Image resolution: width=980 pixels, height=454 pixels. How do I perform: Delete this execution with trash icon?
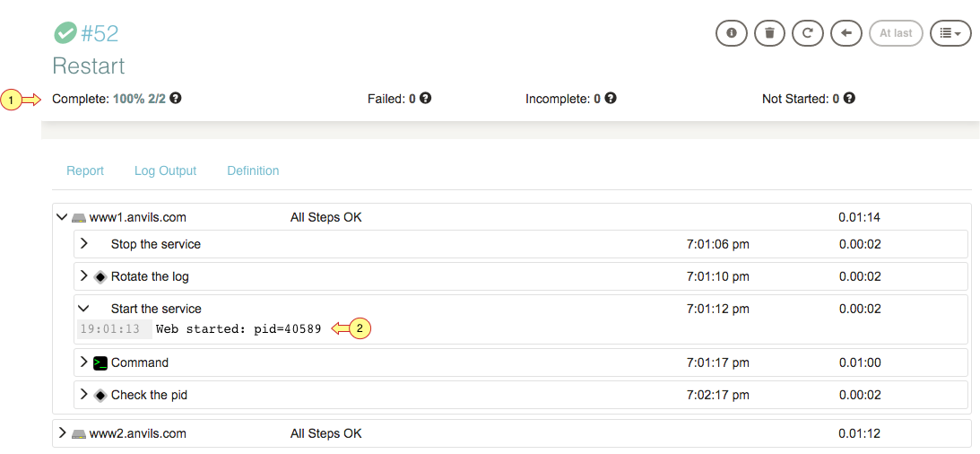[x=770, y=33]
